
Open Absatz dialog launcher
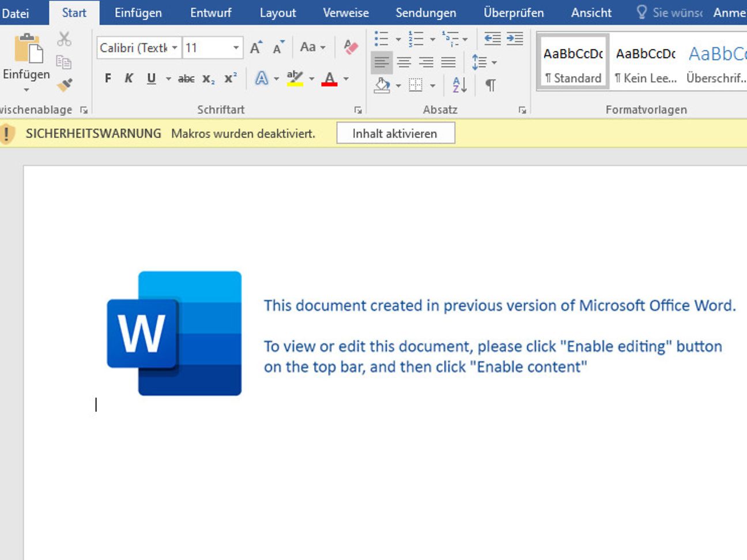click(522, 110)
